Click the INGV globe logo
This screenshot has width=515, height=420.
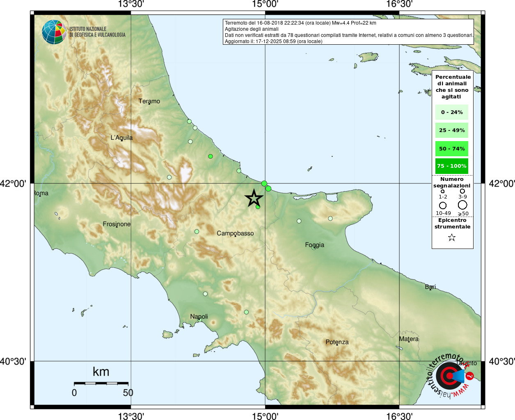click(54, 32)
